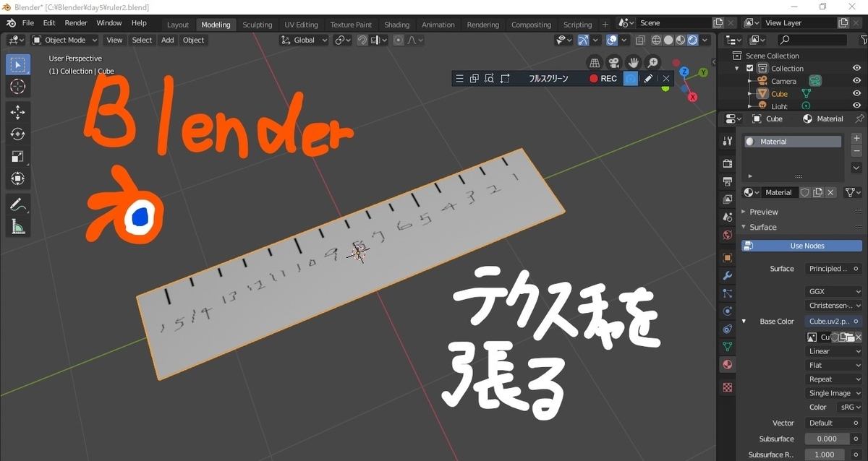The height and width of the screenshot is (461, 868).
Task: Uncheck the Collection checkbox in outliner
Action: tap(750, 69)
